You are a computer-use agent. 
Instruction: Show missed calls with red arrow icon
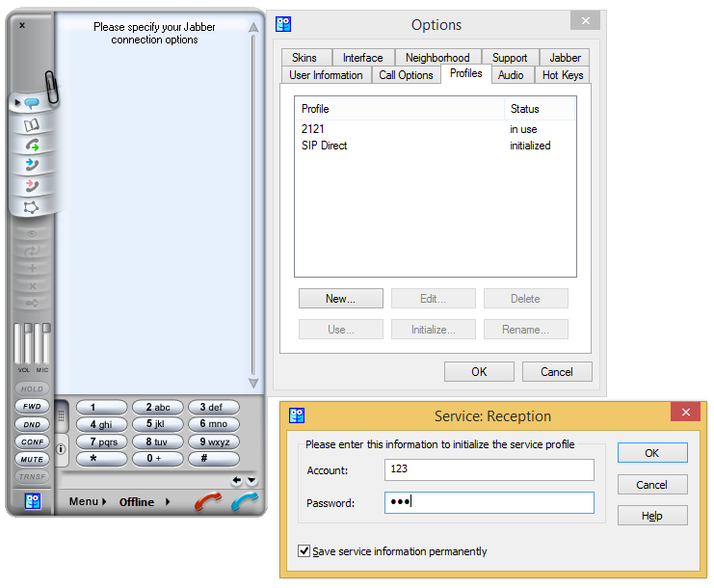[32, 185]
